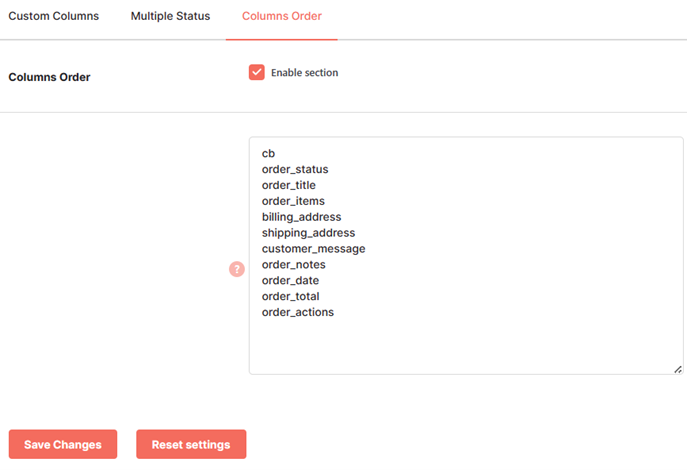
Task: Place cursor on the 'cb' line
Action: pos(268,154)
